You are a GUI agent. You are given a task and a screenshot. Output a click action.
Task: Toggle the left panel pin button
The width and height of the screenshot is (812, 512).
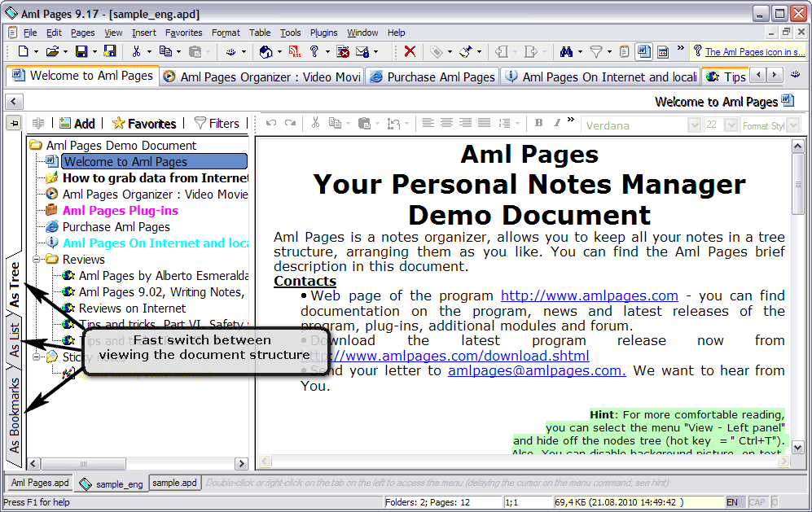[15, 123]
